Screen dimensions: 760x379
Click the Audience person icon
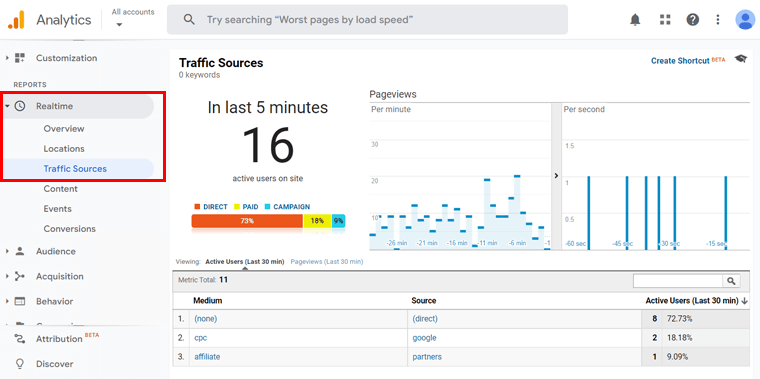20,251
